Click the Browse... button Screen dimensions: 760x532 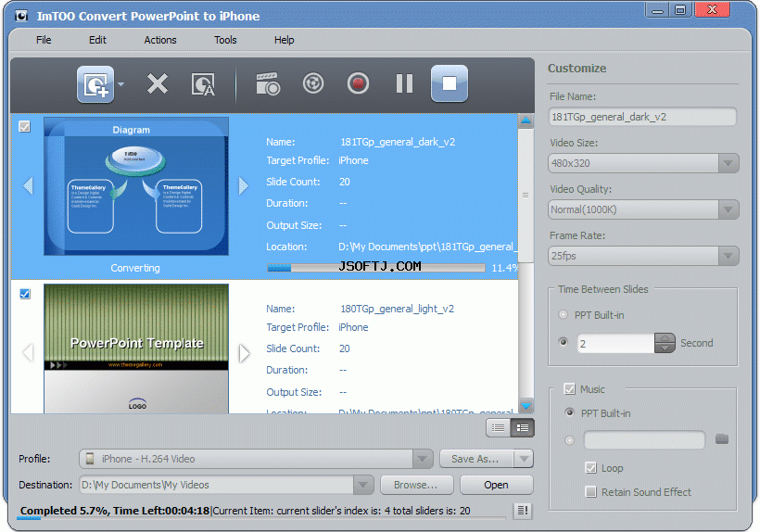[x=417, y=485]
